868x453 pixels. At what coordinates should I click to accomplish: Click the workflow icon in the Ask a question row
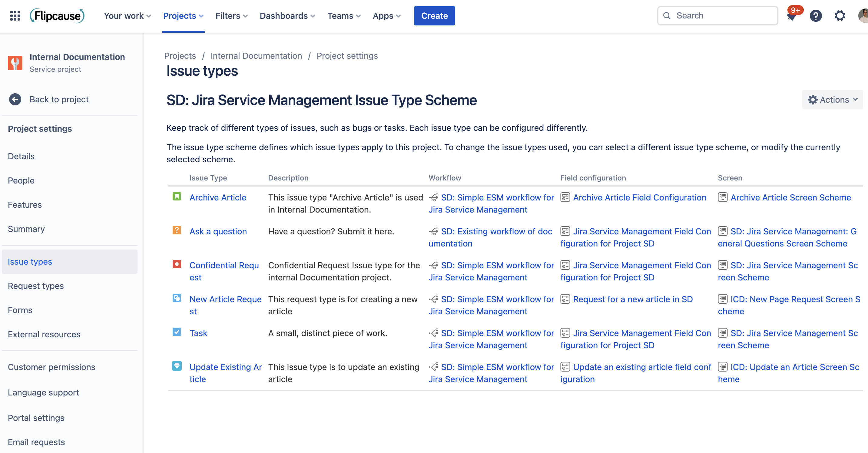click(x=434, y=231)
